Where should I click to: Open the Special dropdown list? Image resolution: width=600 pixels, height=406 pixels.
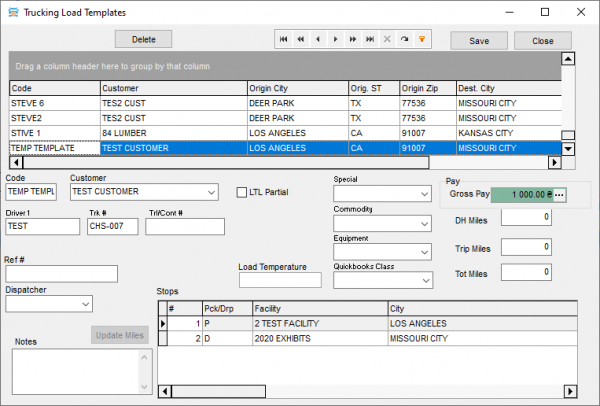click(x=425, y=193)
